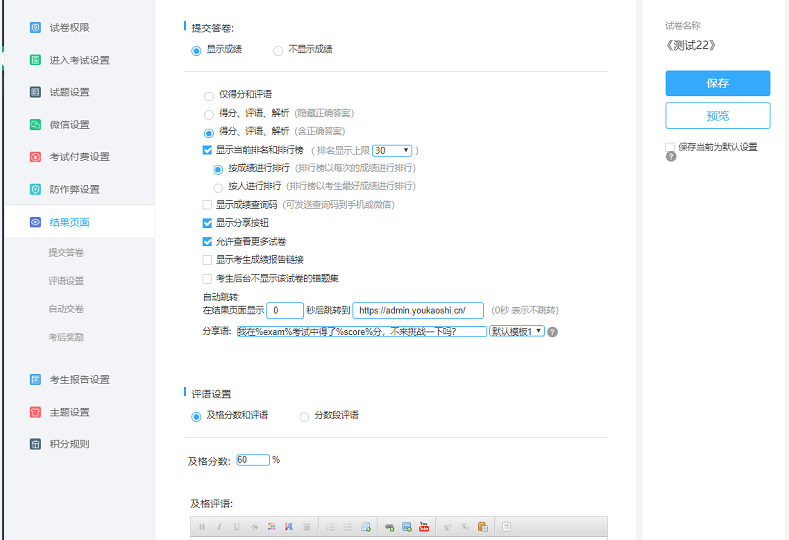Open 考后奖励 sub-menu item
The width and height of the screenshot is (789, 540).
(66, 337)
